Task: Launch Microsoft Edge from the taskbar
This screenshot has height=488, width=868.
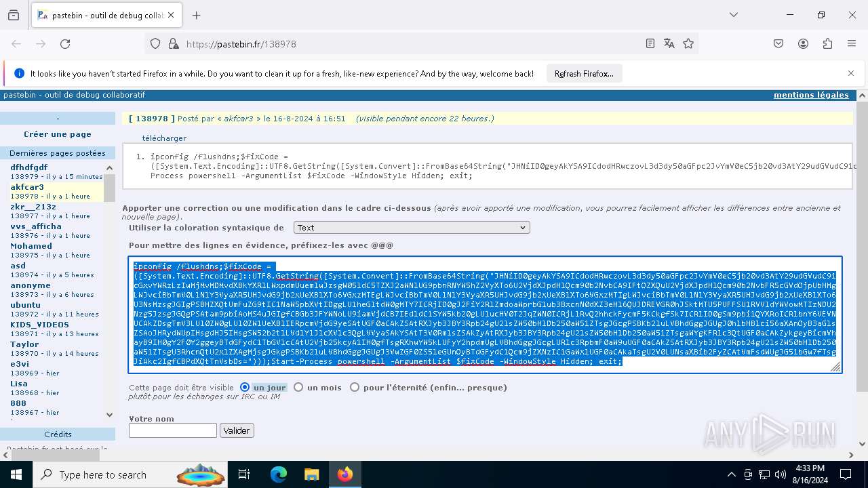Action: pyautogui.click(x=279, y=474)
